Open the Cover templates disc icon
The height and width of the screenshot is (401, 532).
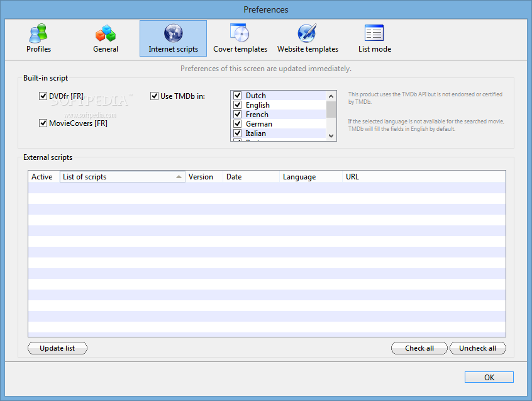point(240,33)
